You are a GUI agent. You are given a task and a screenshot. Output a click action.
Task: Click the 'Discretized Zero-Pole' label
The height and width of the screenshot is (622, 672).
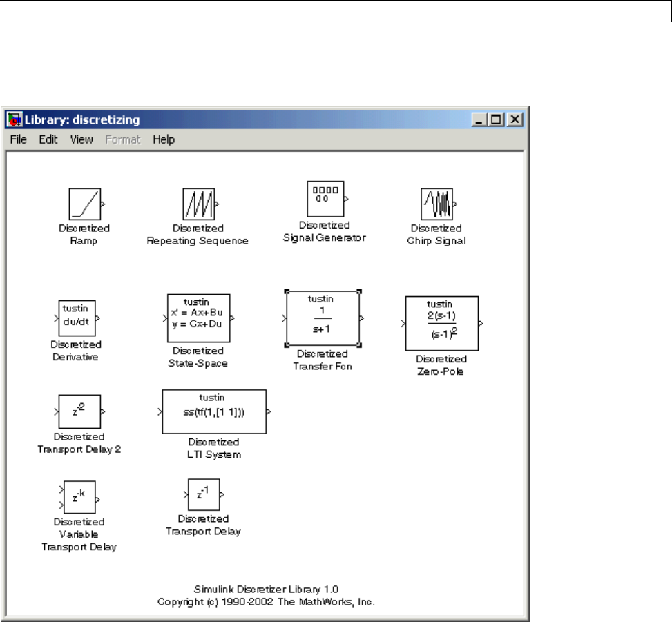(x=441, y=365)
